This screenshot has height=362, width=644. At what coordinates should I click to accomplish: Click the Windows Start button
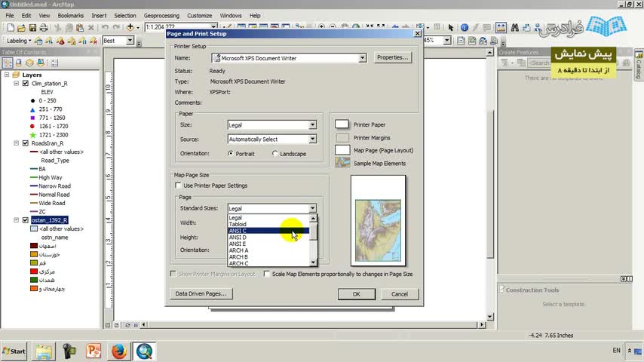pos(14,351)
